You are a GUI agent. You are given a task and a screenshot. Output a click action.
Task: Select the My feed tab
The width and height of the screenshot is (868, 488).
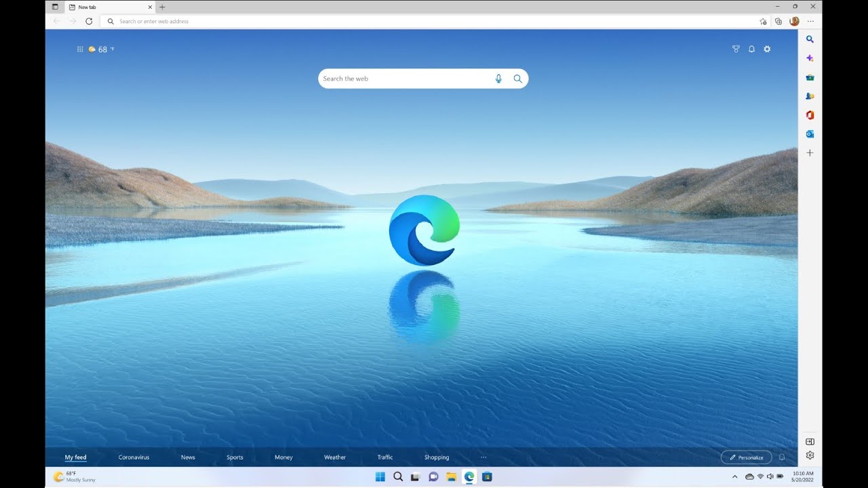(76, 457)
